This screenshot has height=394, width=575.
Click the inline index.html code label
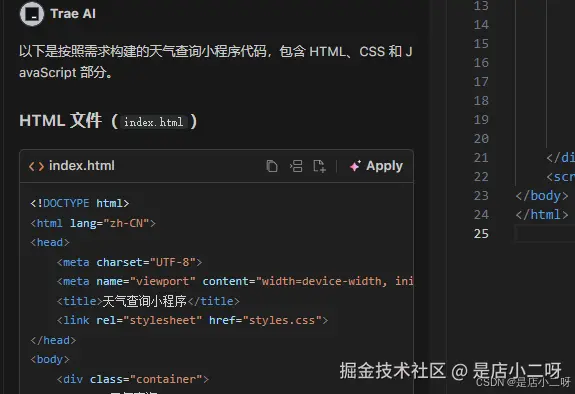click(153, 122)
